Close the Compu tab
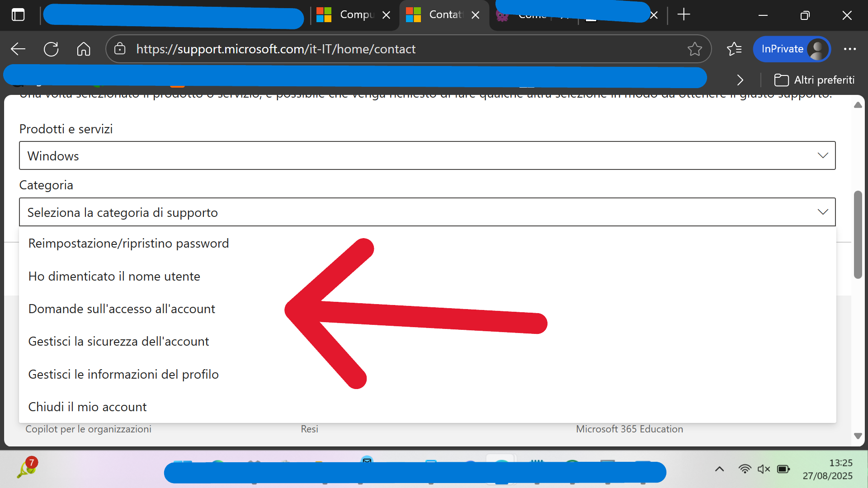Image resolution: width=868 pixels, height=488 pixels. tap(387, 15)
